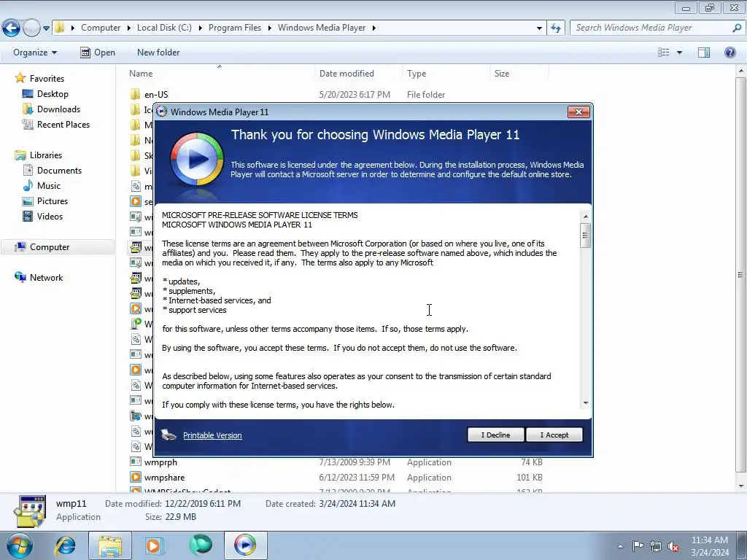Open the address bar history dropdown

(x=539, y=28)
